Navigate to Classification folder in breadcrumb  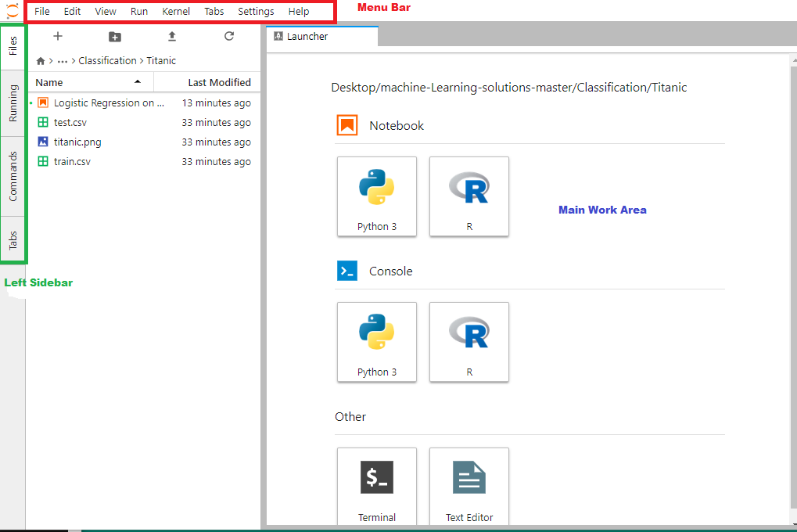click(107, 61)
